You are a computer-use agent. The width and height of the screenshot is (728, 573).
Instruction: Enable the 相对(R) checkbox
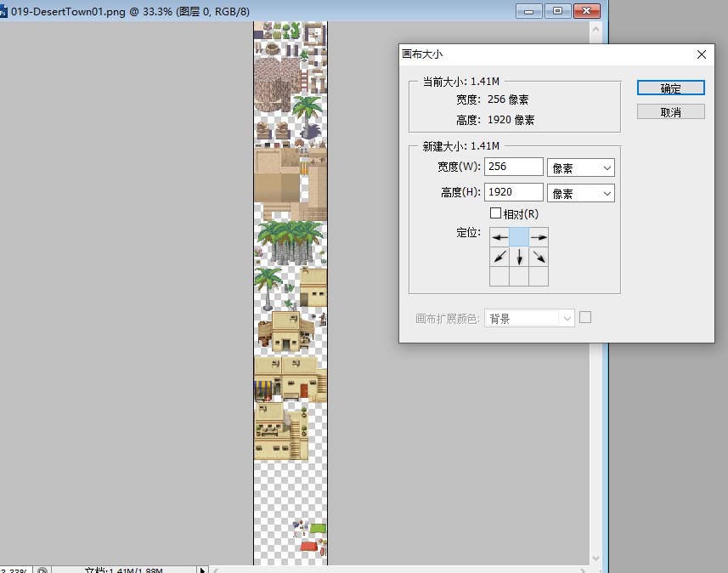pyautogui.click(x=495, y=213)
